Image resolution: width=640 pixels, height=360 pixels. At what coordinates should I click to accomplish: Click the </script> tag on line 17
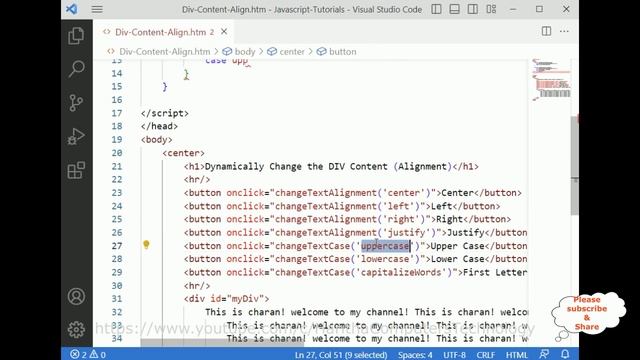164,113
